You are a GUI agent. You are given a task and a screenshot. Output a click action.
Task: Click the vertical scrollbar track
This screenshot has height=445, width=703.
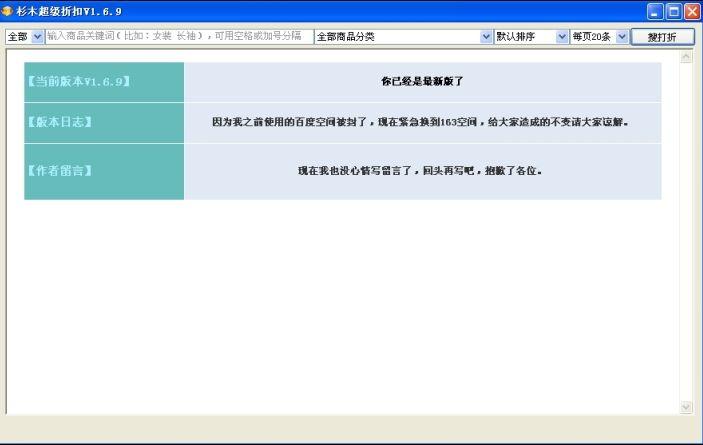click(x=686, y=230)
